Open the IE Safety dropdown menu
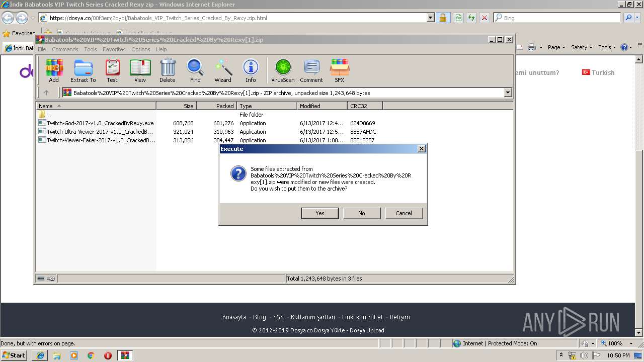 [x=582, y=47]
